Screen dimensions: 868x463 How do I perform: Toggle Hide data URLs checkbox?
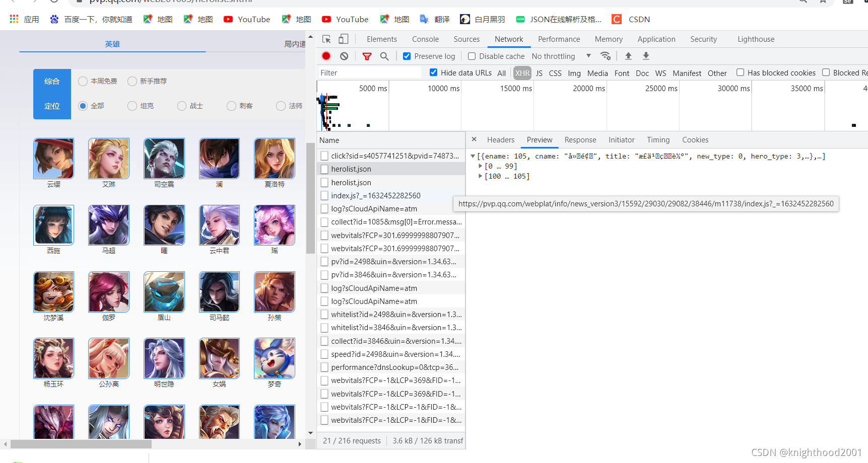tap(433, 72)
